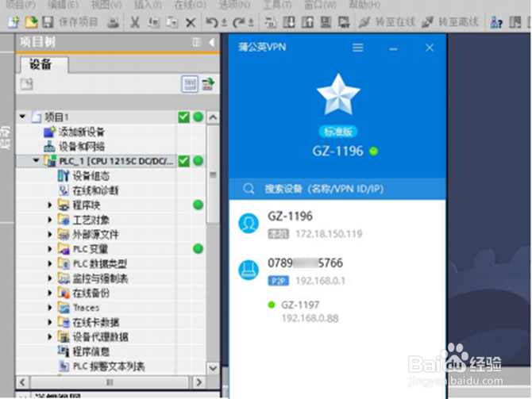
Task: Click the Upload from device icon
Action: pyautogui.click(x=307, y=22)
